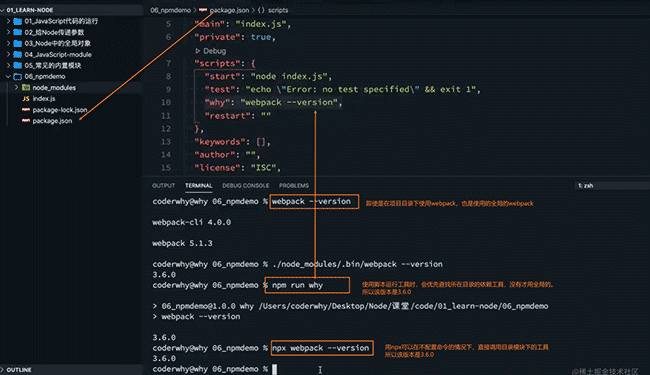Click the npm icon of package.json in explorer
The image size is (650, 375).
coord(26,121)
